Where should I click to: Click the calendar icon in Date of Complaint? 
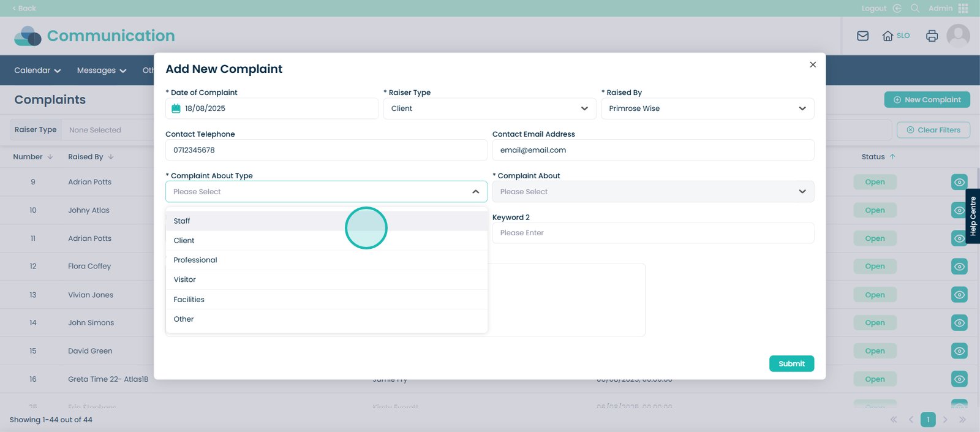pos(176,108)
